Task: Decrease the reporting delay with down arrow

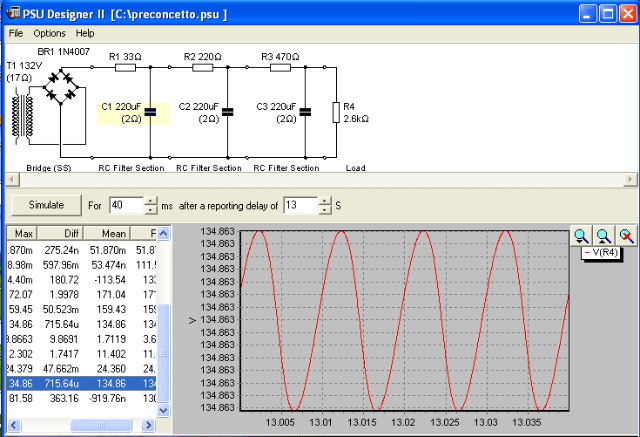Action: tap(324, 210)
